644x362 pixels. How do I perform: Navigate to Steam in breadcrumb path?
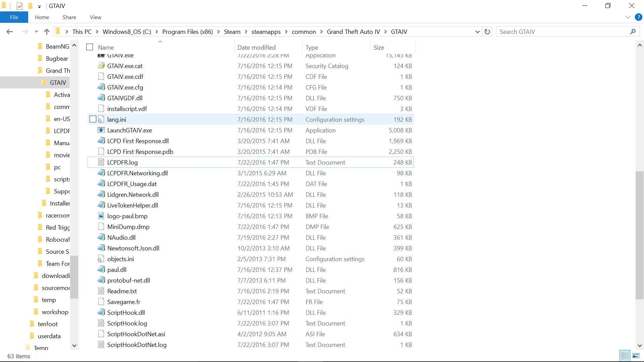pyautogui.click(x=232, y=32)
